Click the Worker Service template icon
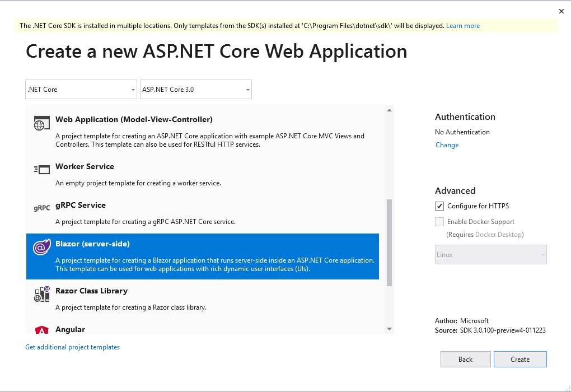This screenshot has height=392, width=571. click(41, 170)
